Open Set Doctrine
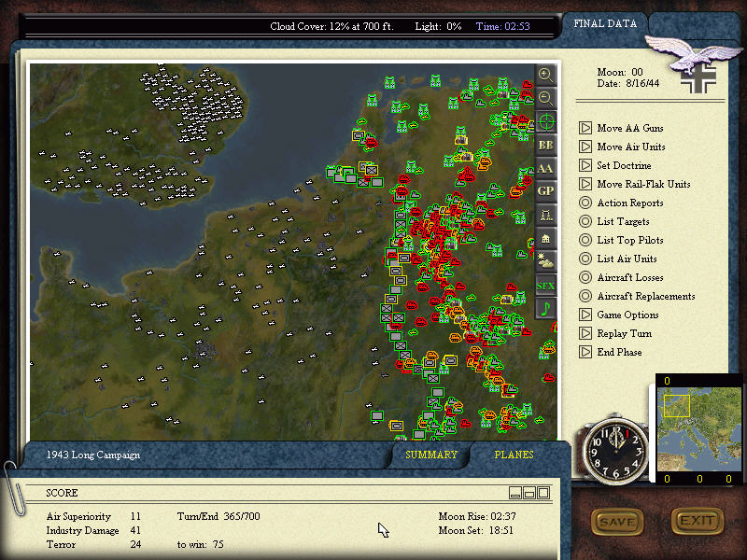This screenshot has height=560, width=747. coord(624,166)
